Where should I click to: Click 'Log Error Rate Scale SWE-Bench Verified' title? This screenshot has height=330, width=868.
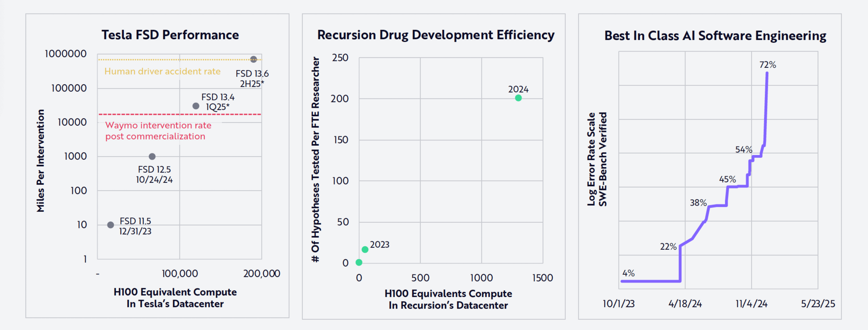[x=597, y=159]
